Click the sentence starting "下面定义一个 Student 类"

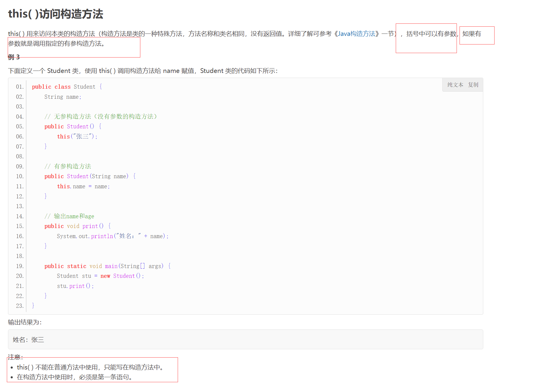click(x=143, y=71)
